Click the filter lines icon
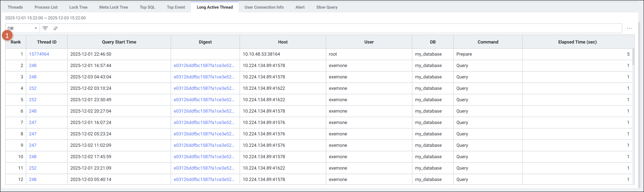The height and width of the screenshot is (192, 644). tap(45, 28)
